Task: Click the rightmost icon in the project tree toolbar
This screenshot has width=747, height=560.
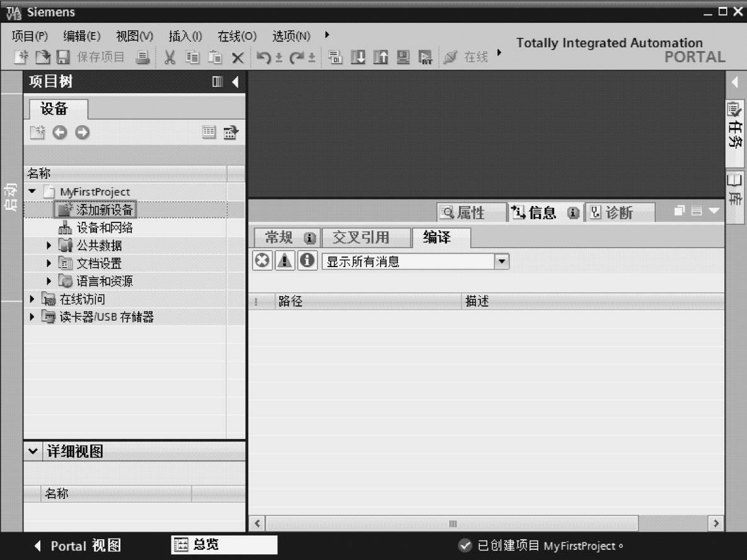Action: [231, 132]
